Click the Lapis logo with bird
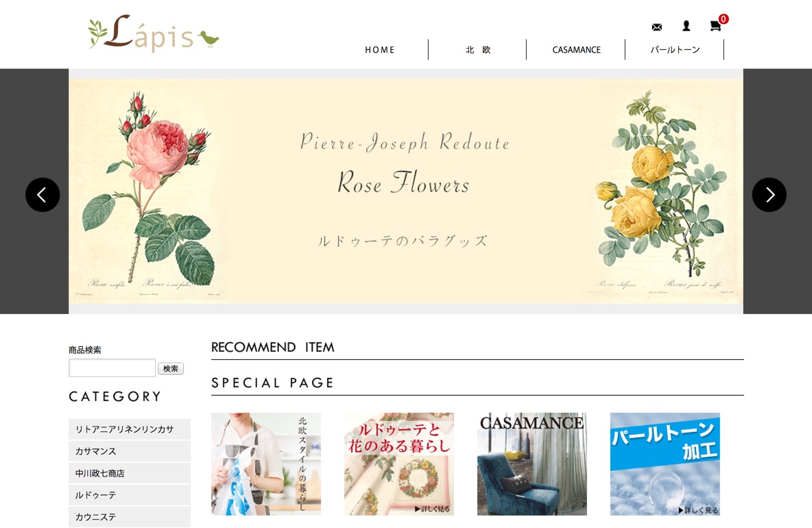The height and width of the screenshot is (528, 812). click(x=154, y=34)
